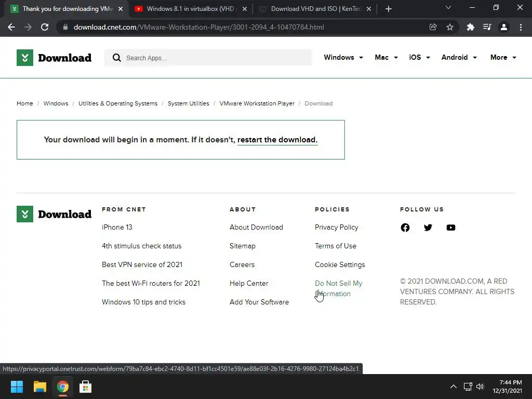Open File Explorer from taskbar

pyautogui.click(x=39, y=387)
